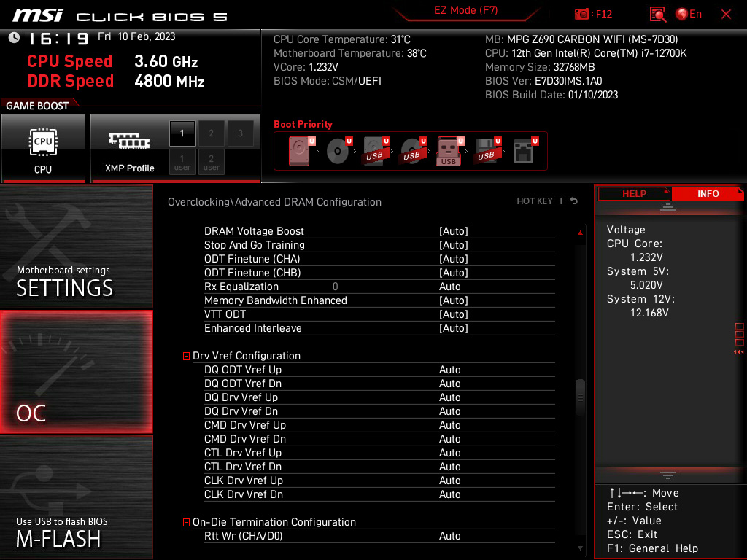Screen dimensions: 747x560
Task: Open the OC overclocking section
Action: point(76,373)
